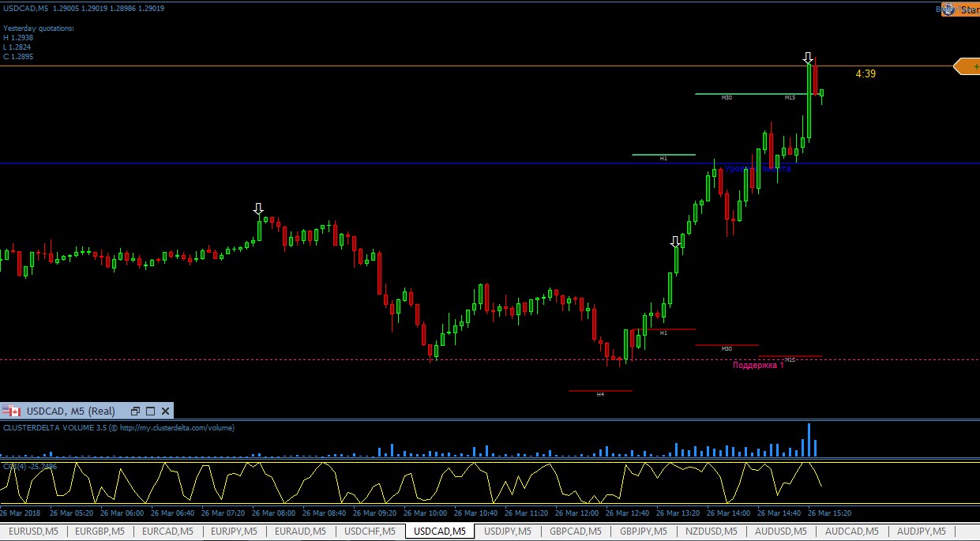Image resolution: width=980 pixels, height=541 pixels.
Task: Click the red M30 support level label
Action: click(x=727, y=348)
